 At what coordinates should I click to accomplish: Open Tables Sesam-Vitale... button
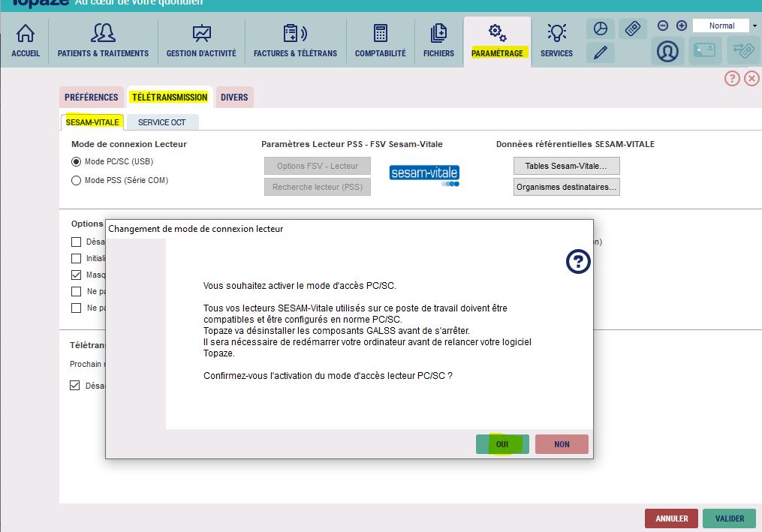(566, 166)
